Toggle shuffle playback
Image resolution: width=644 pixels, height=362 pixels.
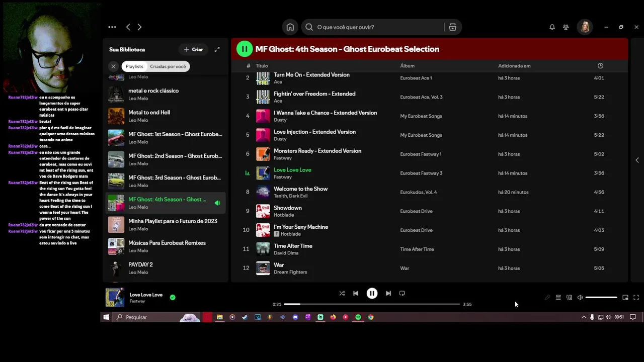(342, 293)
